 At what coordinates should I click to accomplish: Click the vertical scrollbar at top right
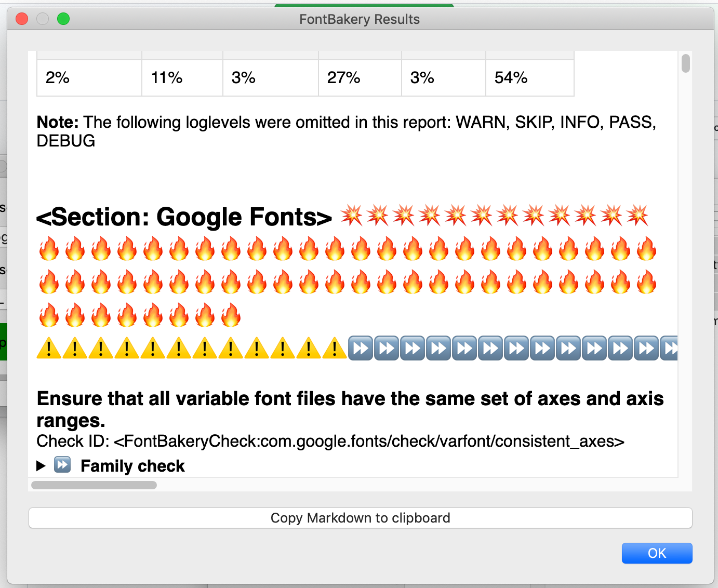[686, 62]
